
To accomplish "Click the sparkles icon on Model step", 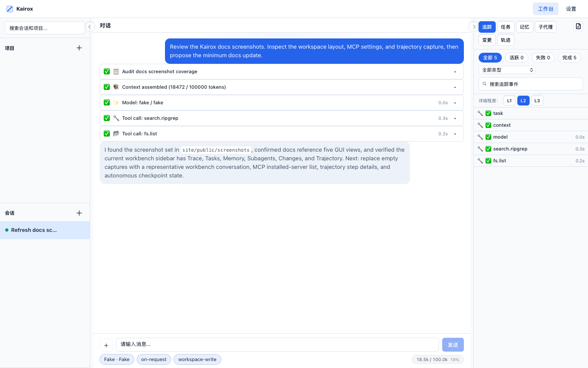I will [116, 103].
